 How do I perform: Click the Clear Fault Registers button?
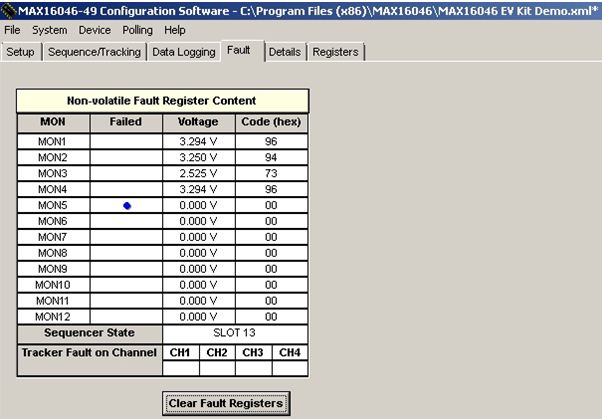(x=226, y=403)
